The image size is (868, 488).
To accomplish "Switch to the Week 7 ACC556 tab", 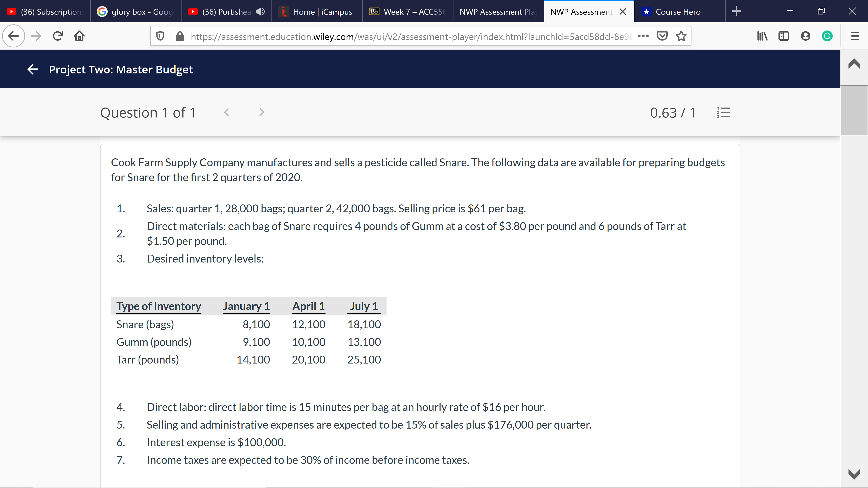I will [x=408, y=12].
